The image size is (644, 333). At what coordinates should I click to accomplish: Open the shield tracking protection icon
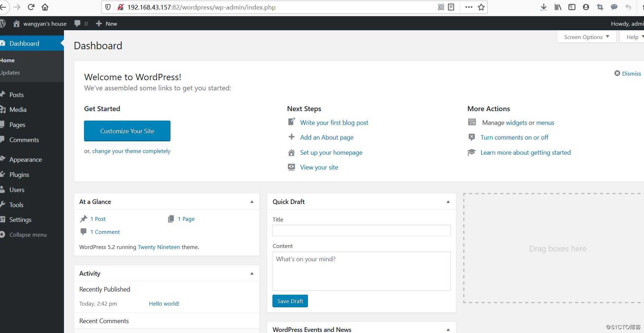(108, 7)
